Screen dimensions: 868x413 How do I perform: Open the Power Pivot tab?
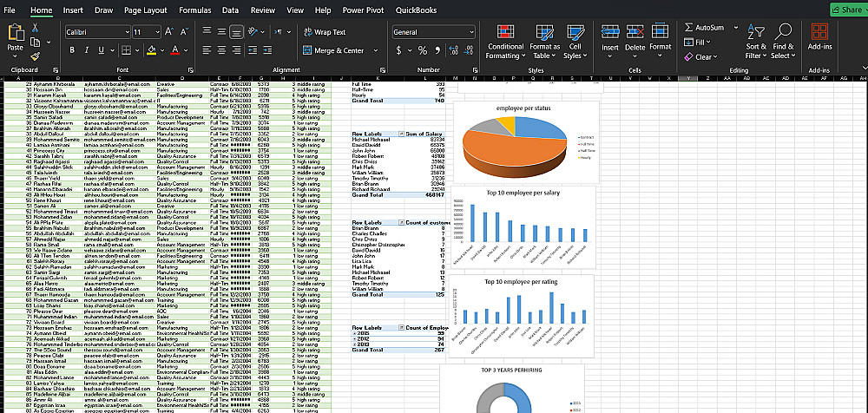point(365,10)
